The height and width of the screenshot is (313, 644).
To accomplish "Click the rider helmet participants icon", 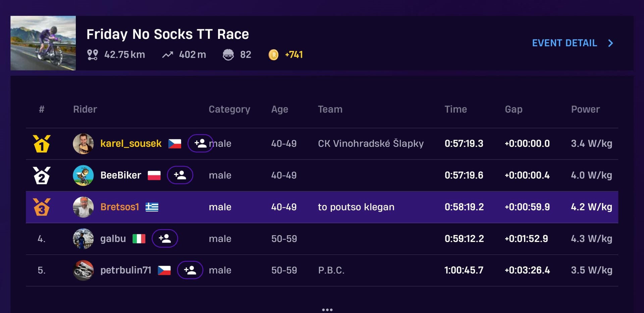I will (x=228, y=55).
